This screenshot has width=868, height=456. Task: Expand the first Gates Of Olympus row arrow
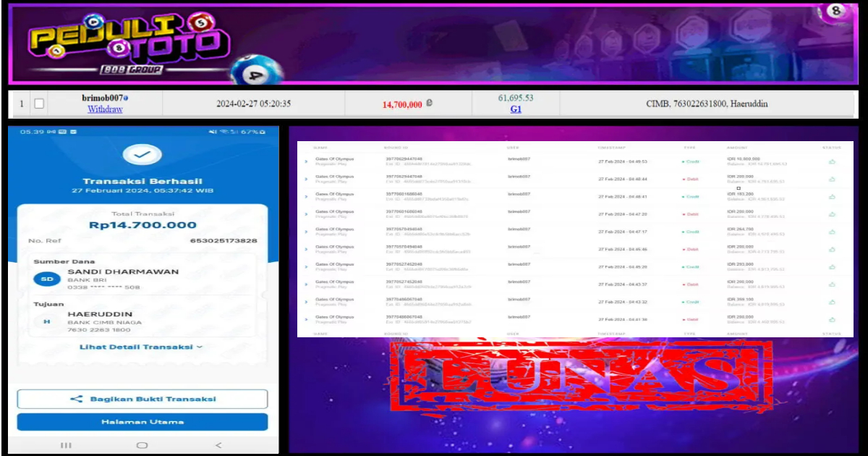305,160
